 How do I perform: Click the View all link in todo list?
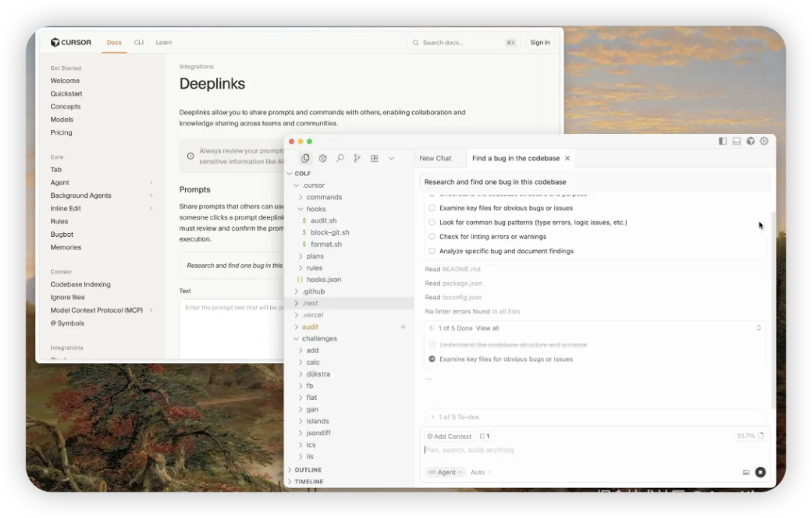(487, 328)
